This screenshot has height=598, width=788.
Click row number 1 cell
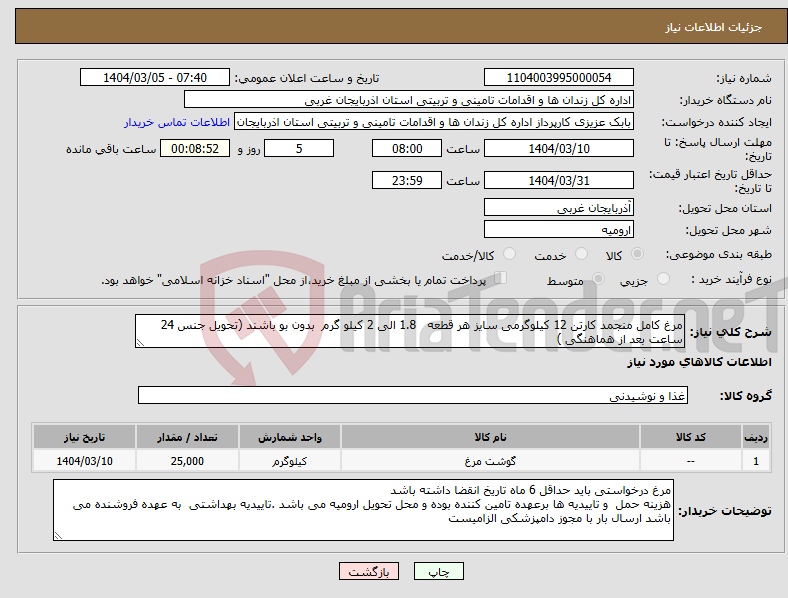[756, 461]
